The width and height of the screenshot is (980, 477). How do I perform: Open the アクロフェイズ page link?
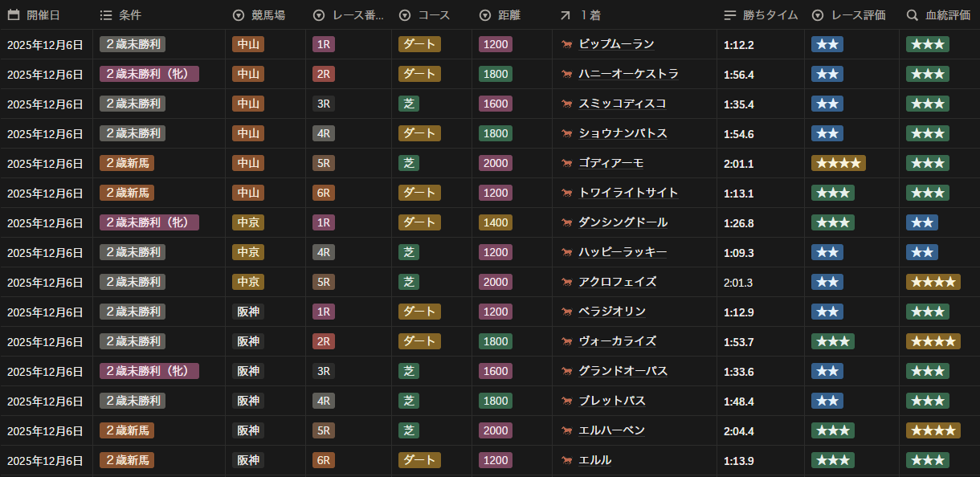pyautogui.click(x=617, y=282)
